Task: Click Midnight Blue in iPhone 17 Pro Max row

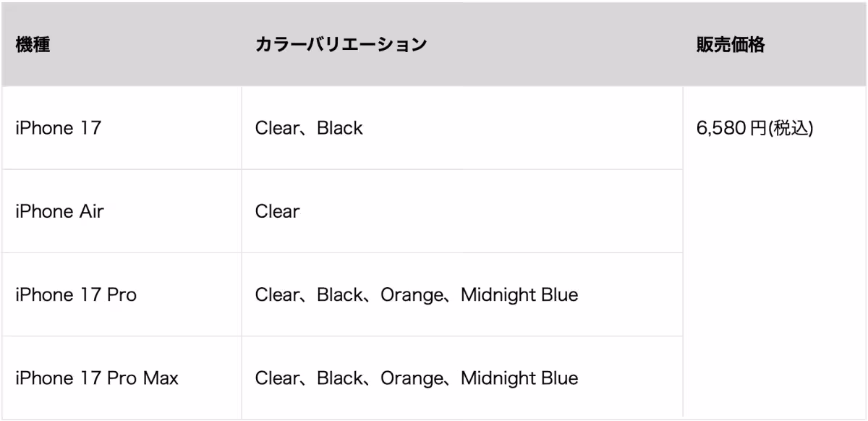Action: (x=519, y=378)
